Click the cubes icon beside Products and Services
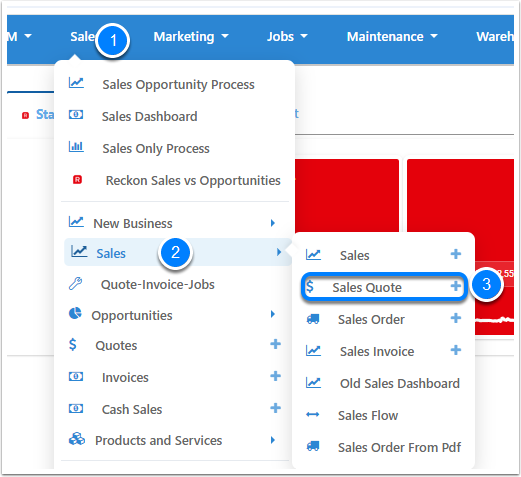Viewport: 521px width, 477px height. point(77,439)
